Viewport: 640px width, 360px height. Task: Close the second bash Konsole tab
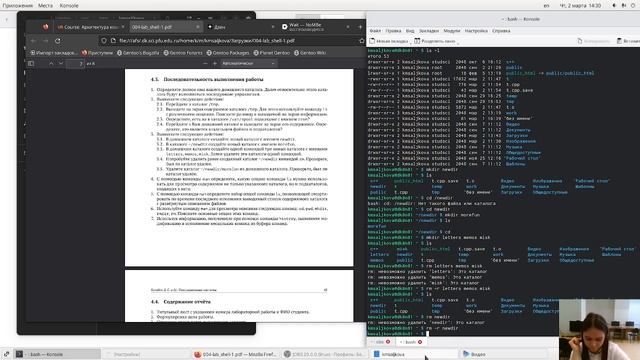click(x=420, y=342)
